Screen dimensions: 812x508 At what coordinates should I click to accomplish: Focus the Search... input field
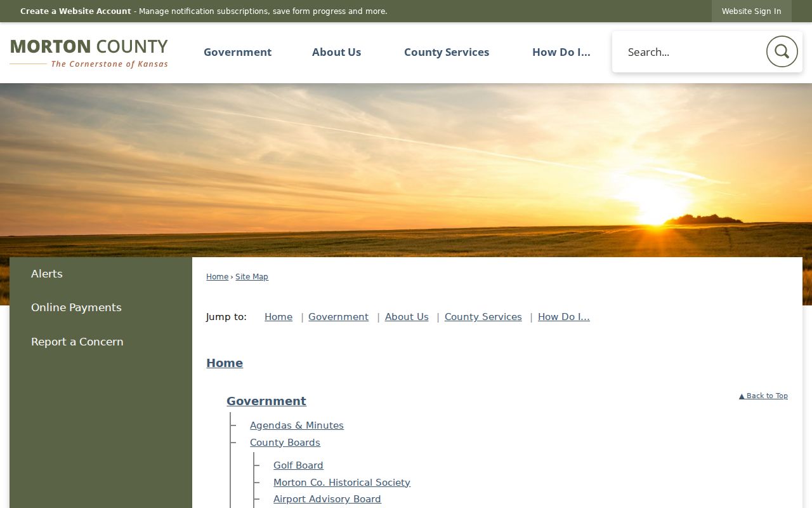coord(691,52)
